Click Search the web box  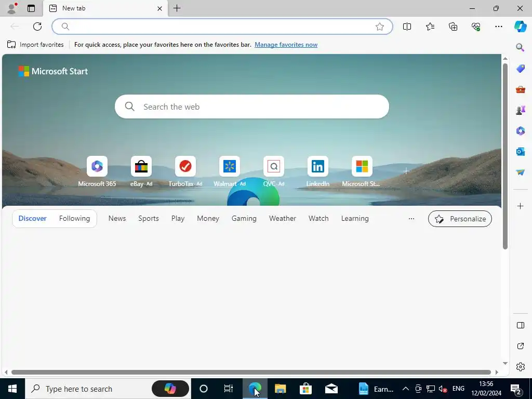[252, 107]
